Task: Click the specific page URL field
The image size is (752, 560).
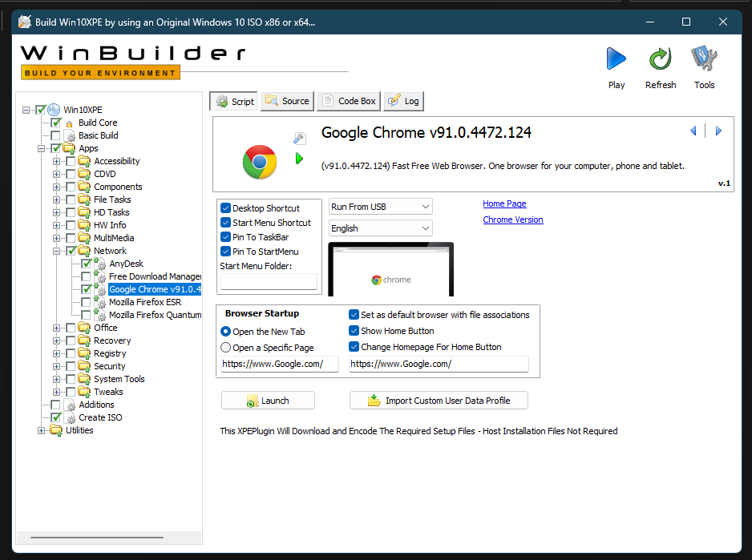Action: pyautogui.click(x=280, y=364)
